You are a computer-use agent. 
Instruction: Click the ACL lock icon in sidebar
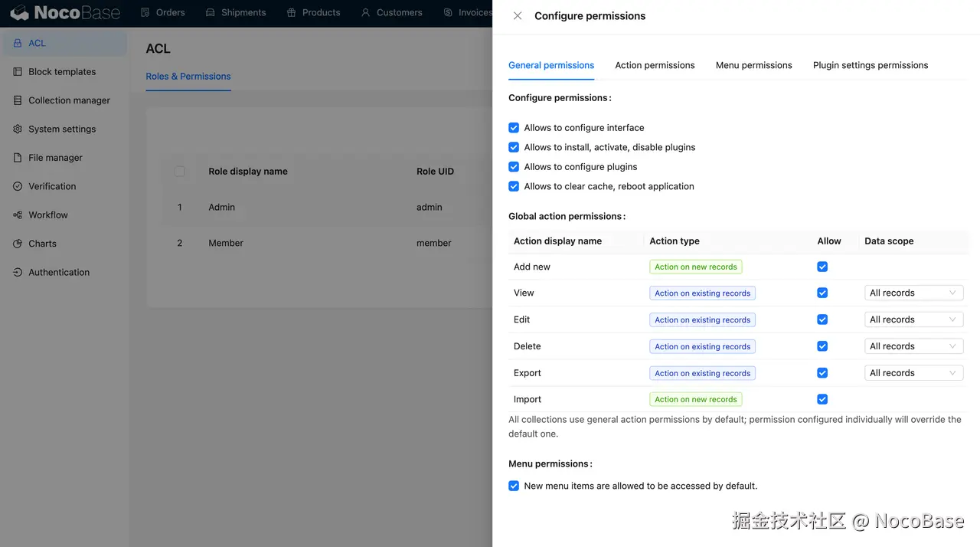coord(18,44)
